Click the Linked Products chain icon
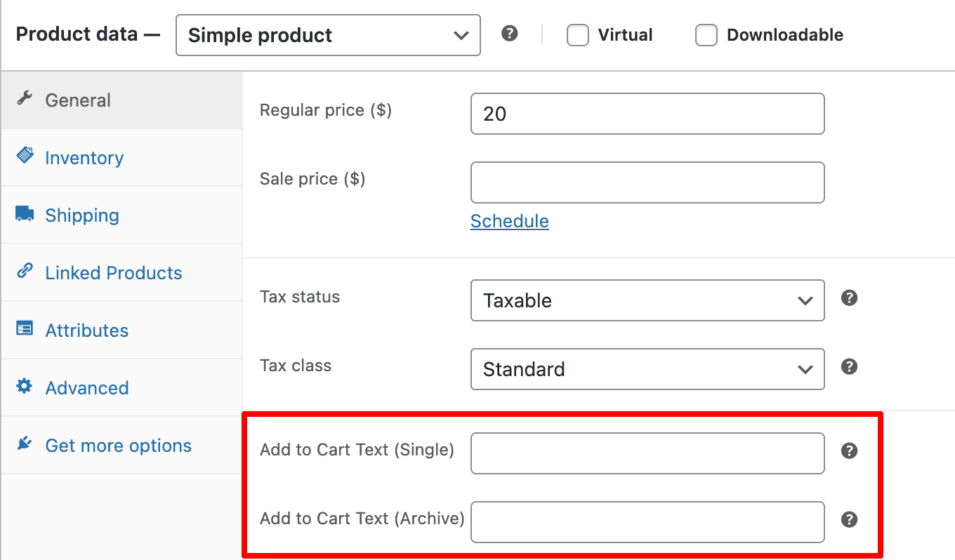Image resolution: width=955 pixels, height=560 pixels. click(x=25, y=271)
